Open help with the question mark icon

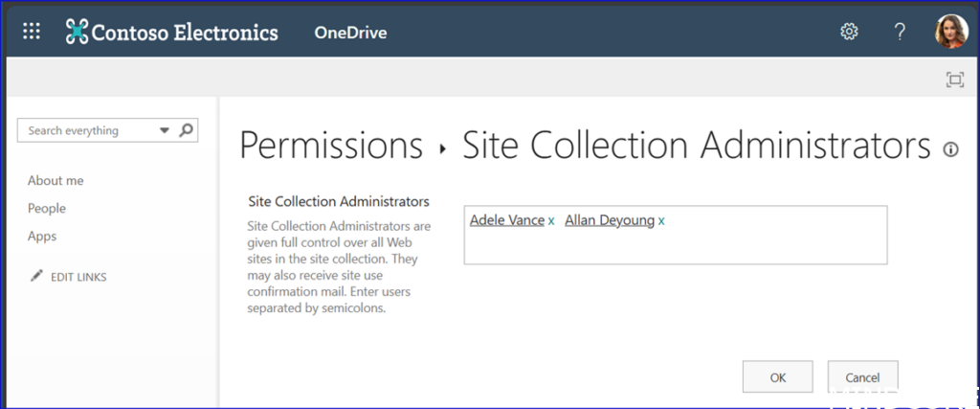pos(900,32)
